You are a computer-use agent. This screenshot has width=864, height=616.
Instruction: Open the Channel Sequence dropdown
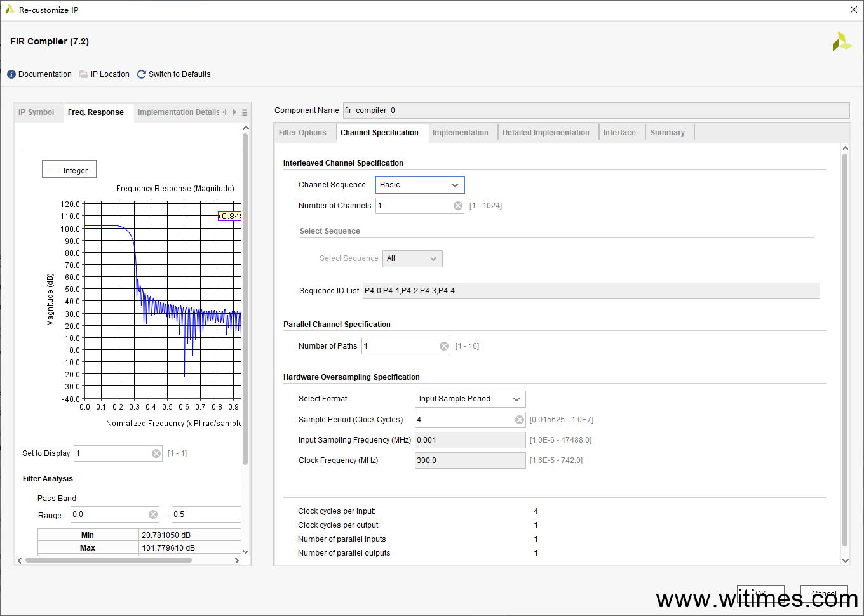(x=420, y=185)
